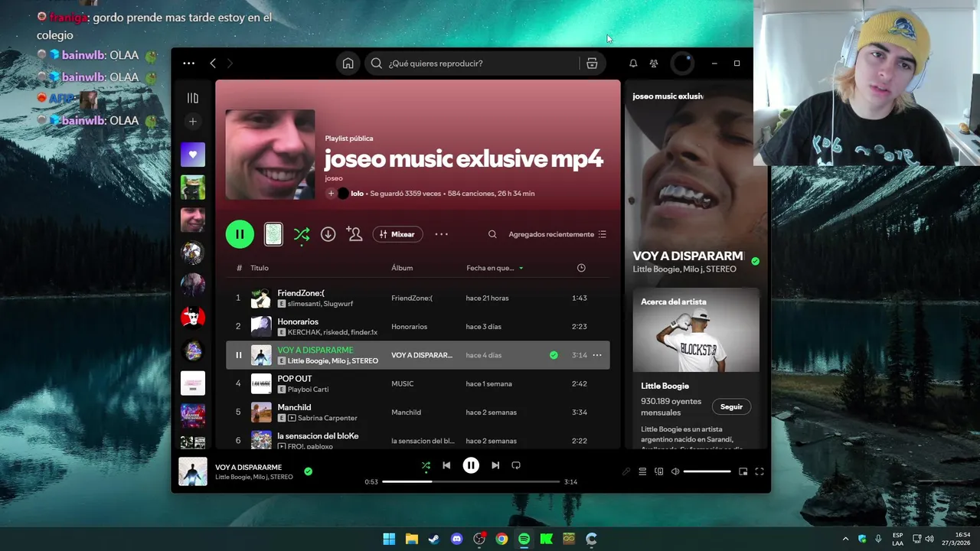Toggle saved check on VOY A DISPARARME row
The width and height of the screenshot is (980, 551).
(554, 355)
